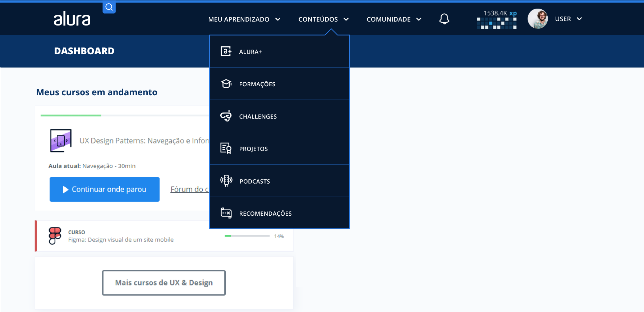This screenshot has height=312, width=644.
Task: Open Figma: Design visual course link
Action: click(x=121, y=239)
